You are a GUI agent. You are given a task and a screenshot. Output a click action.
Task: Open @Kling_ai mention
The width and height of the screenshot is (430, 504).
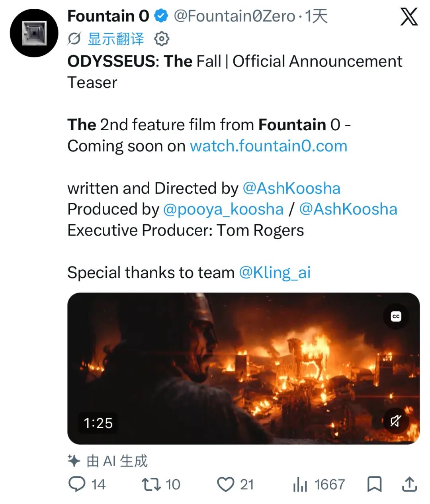tap(275, 273)
